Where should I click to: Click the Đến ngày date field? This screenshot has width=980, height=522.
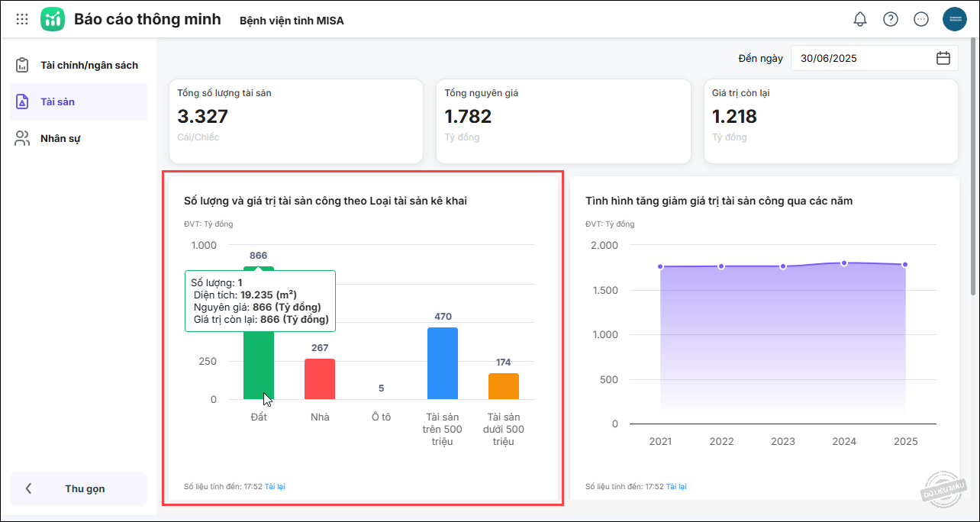pyautogui.click(x=862, y=58)
